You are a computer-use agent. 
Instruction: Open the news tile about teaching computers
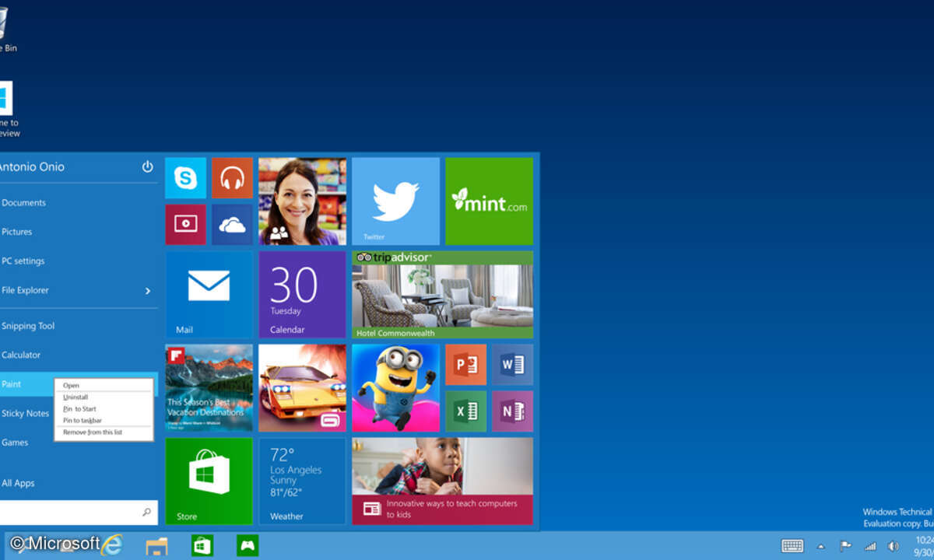point(442,481)
